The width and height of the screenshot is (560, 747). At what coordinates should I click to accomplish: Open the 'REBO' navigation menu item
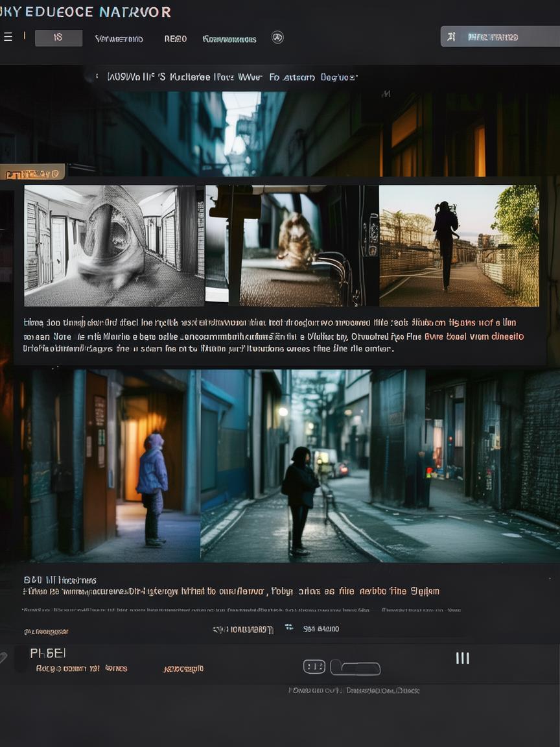tap(175, 39)
